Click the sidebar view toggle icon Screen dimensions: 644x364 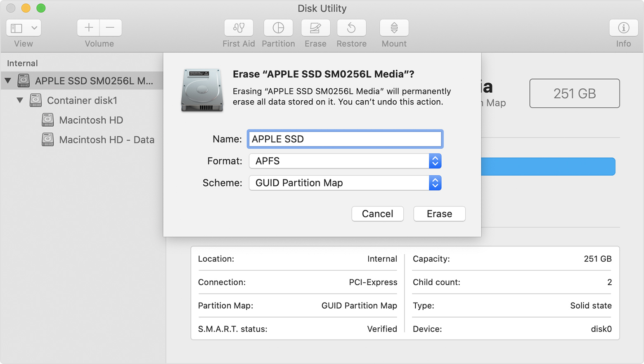(16, 28)
